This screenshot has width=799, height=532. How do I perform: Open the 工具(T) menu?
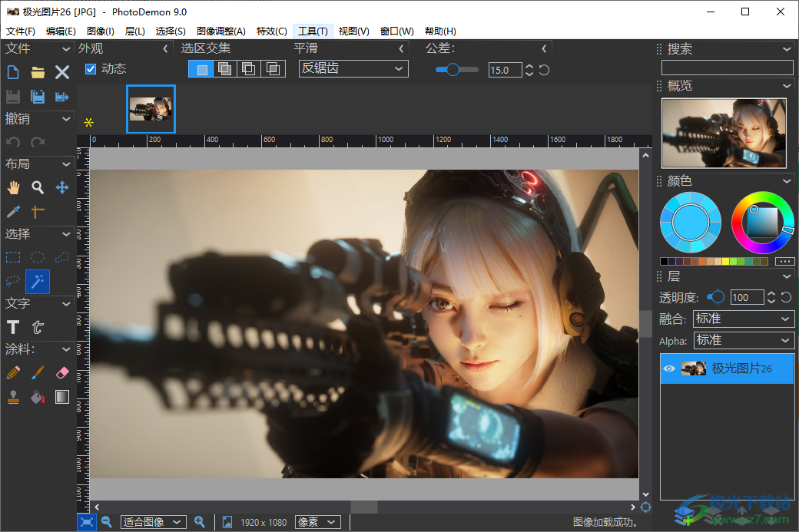pyautogui.click(x=313, y=31)
